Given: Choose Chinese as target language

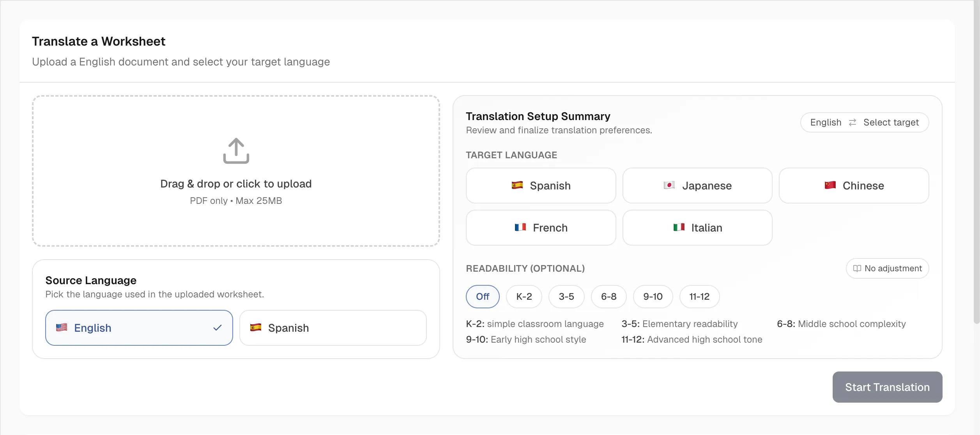Looking at the screenshot, I should [x=854, y=186].
